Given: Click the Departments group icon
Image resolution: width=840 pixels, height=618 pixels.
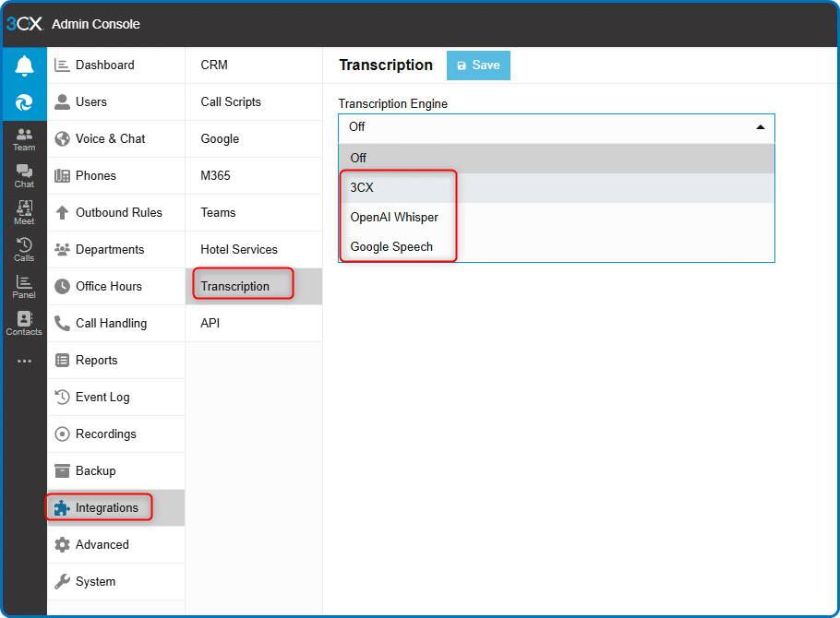Looking at the screenshot, I should click(x=62, y=250).
